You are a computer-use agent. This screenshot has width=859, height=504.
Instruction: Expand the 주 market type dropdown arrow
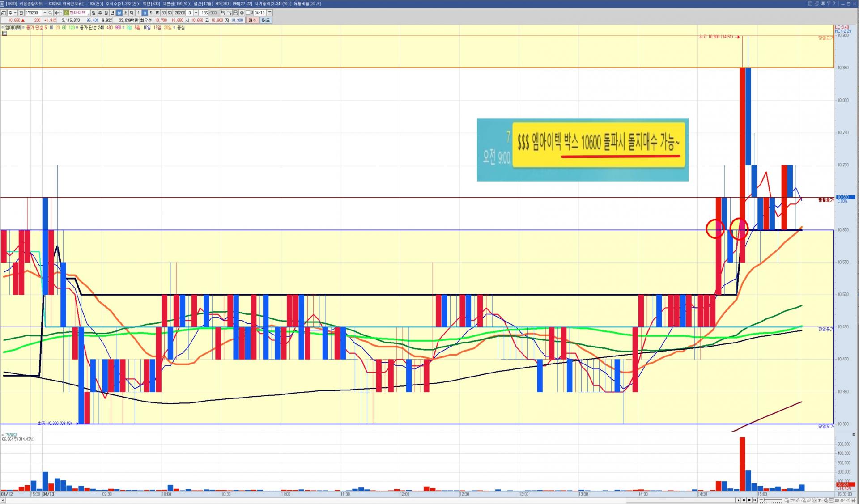point(15,13)
